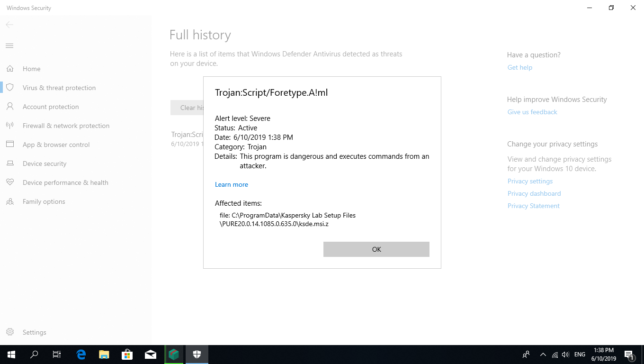This screenshot has height=364, width=644.
Task: Go to Home in the sidebar
Action: pyautogui.click(x=32, y=69)
